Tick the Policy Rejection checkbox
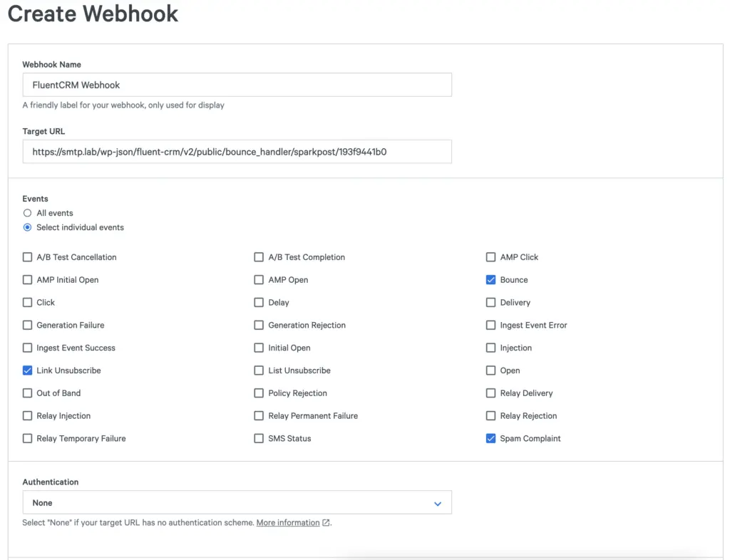 pos(259,393)
